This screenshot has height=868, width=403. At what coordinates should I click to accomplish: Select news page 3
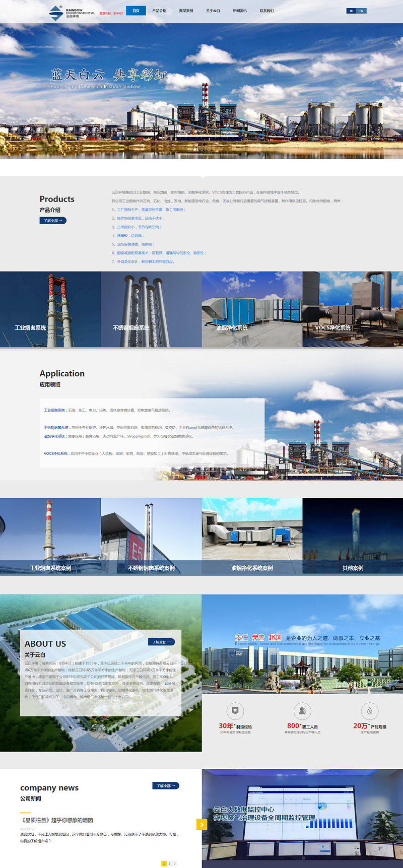[x=175, y=863]
